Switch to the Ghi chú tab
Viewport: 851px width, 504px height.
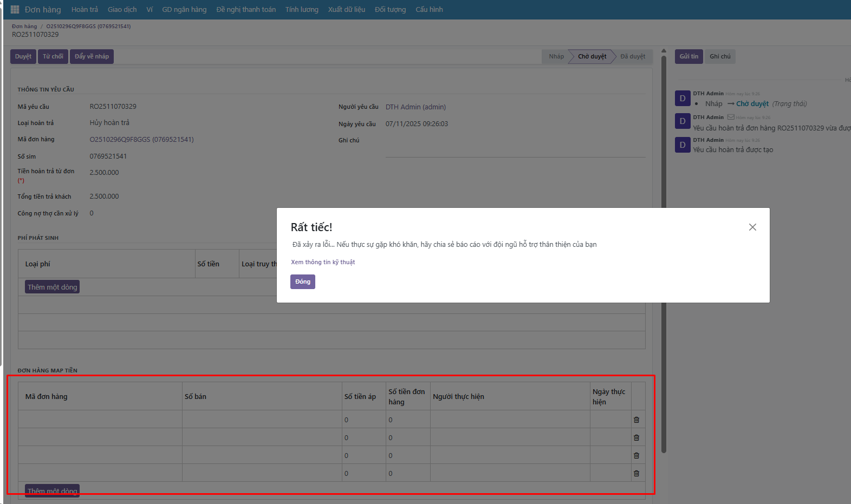pos(720,56)
